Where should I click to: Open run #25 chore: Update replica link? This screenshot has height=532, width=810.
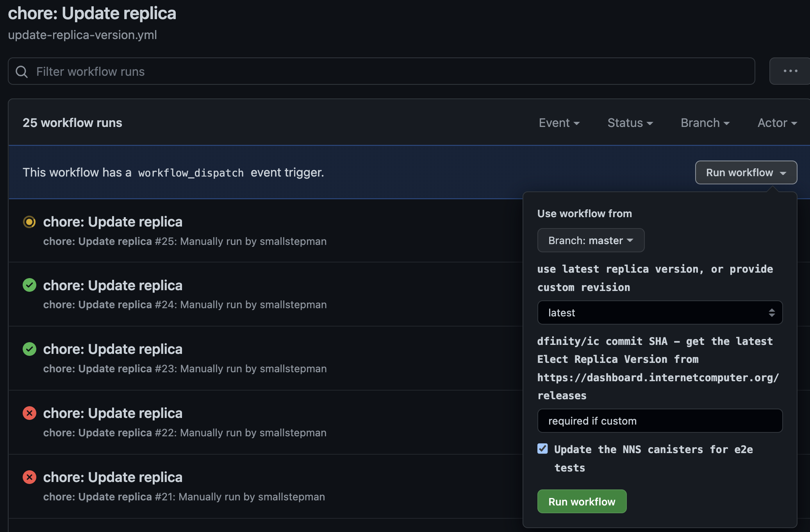pos(112,222)
